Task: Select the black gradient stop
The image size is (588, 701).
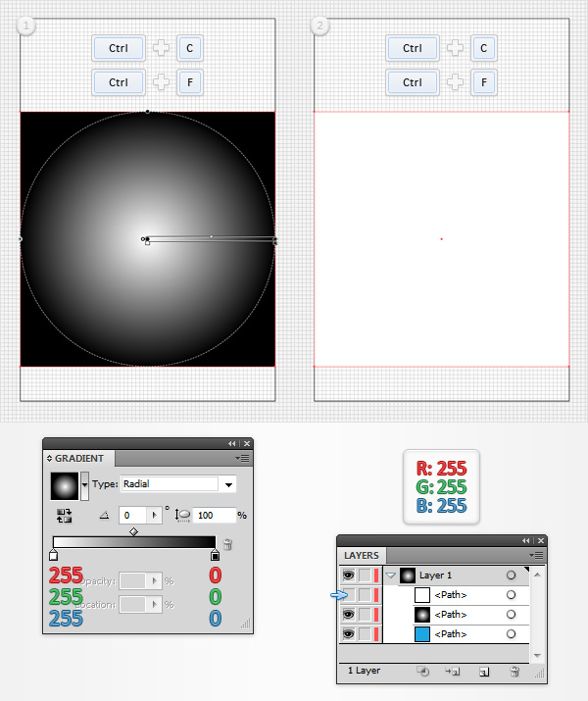Action: pyautogui.click(x=215, y=555)
